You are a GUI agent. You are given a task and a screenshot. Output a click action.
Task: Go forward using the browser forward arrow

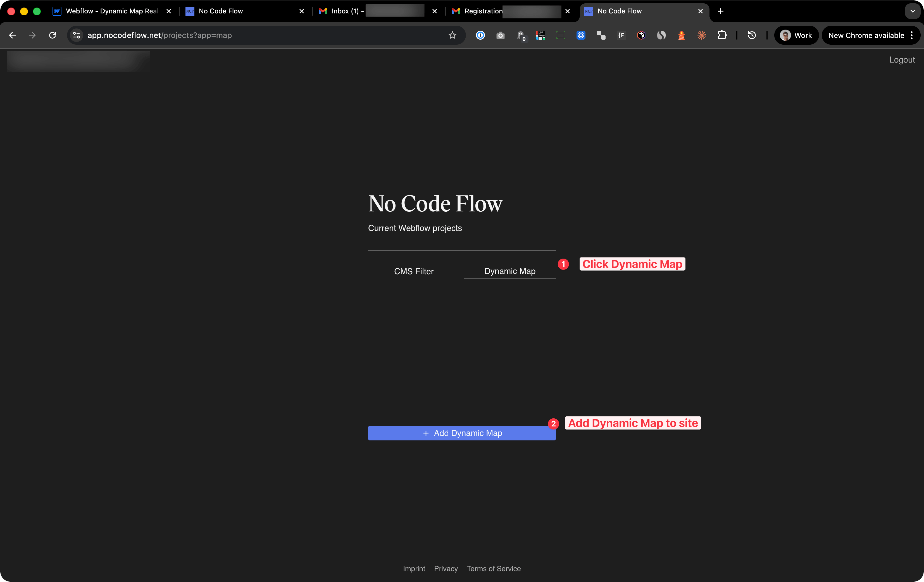tap(32, 35)
